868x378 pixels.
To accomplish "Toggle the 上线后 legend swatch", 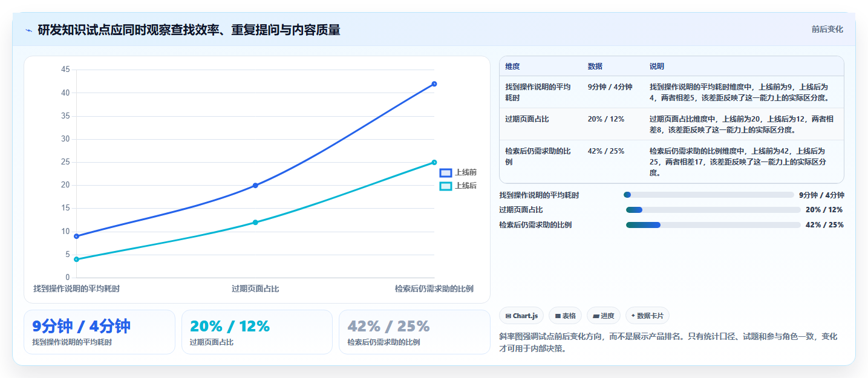I will click(446, 186).
